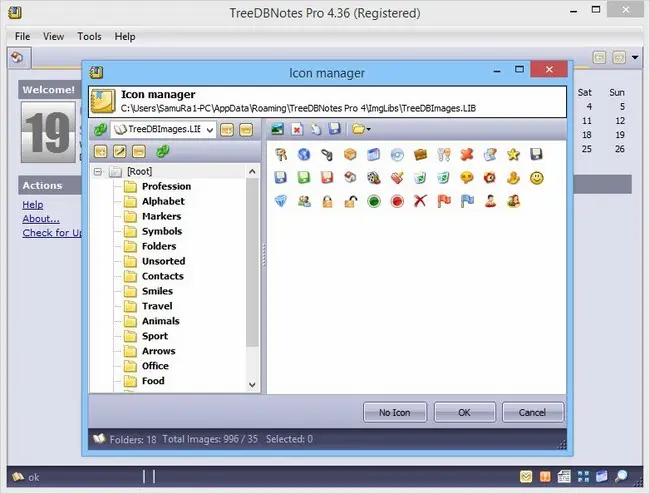Click the Cancel button

(x=533, y=412)
